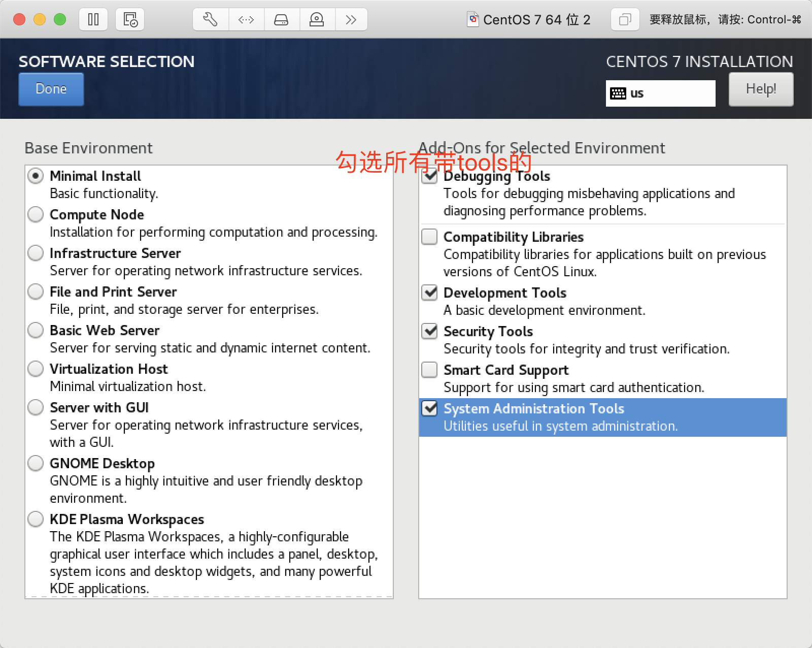Click the 'Compatibility Libraries' add-on label
Viewport: 812px width, 648px height.
(x=514, y=237)
